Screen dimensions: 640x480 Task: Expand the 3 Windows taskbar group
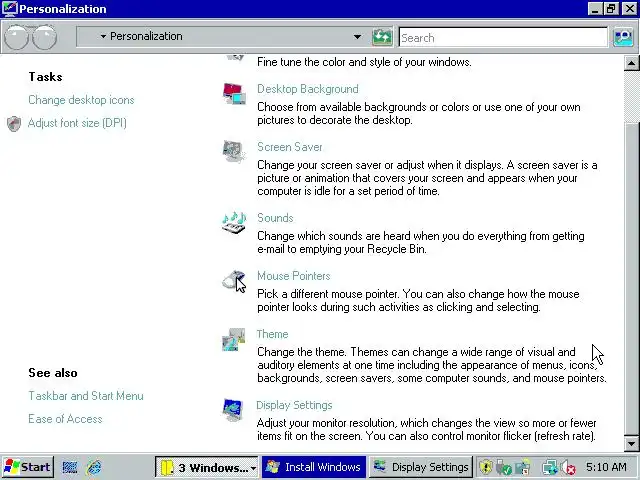(207, 467)
